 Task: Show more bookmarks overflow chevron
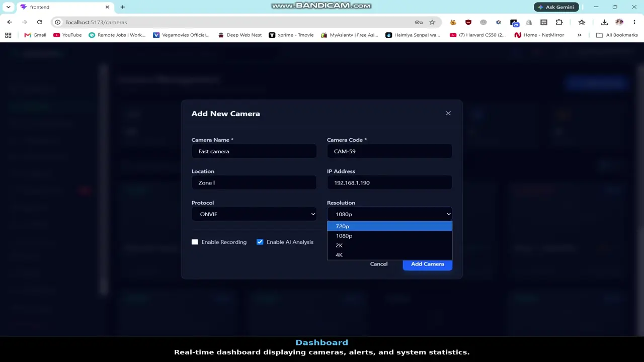580,35
